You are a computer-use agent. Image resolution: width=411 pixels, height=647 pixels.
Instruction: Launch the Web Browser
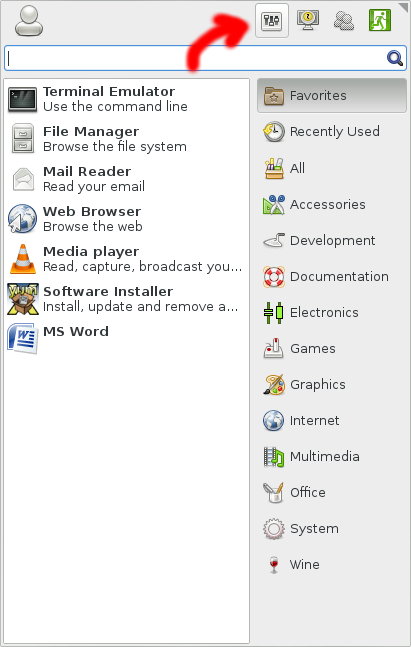126,219
